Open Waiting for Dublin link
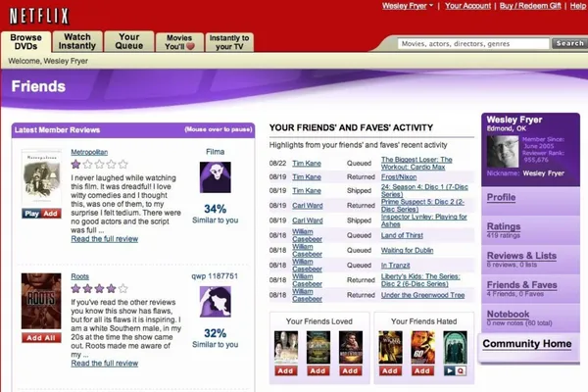This screenshot has width=588, height=392. [x=408, y=250]
